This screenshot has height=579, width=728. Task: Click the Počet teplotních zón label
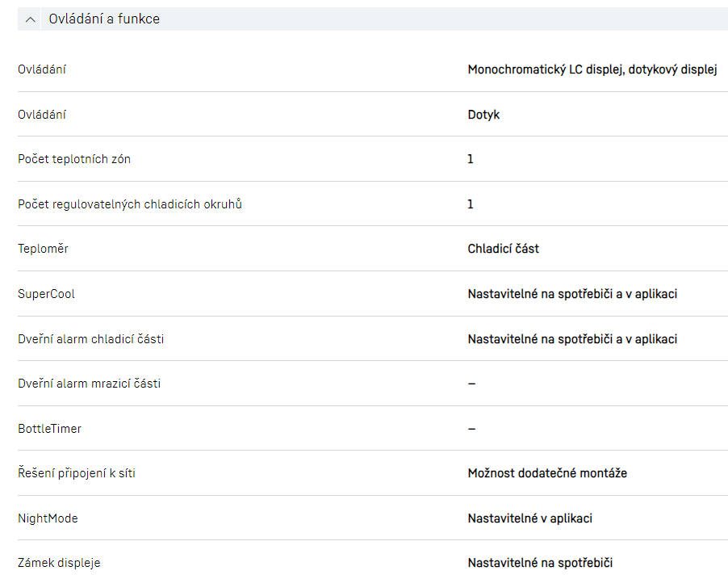(x=74, y=159)
